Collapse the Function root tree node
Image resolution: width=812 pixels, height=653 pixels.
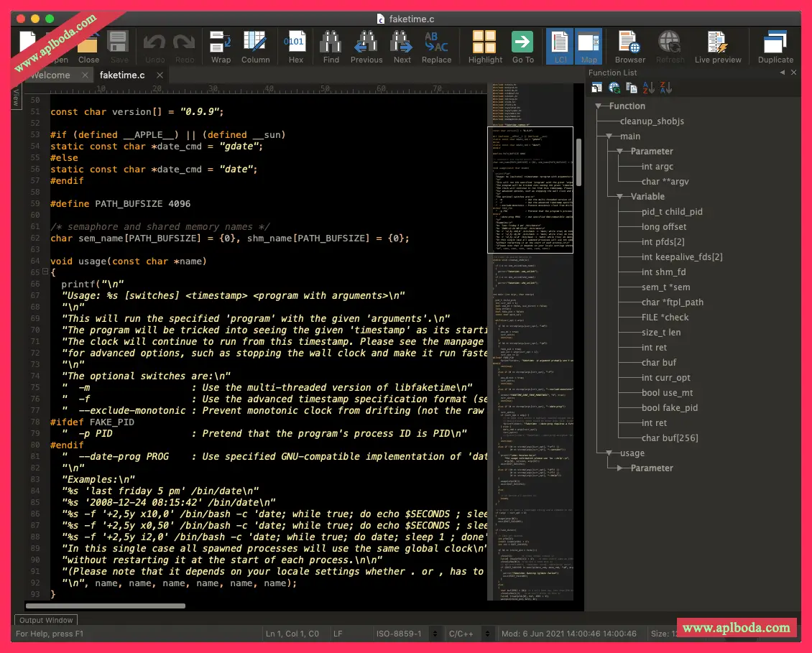click(599, 106)
